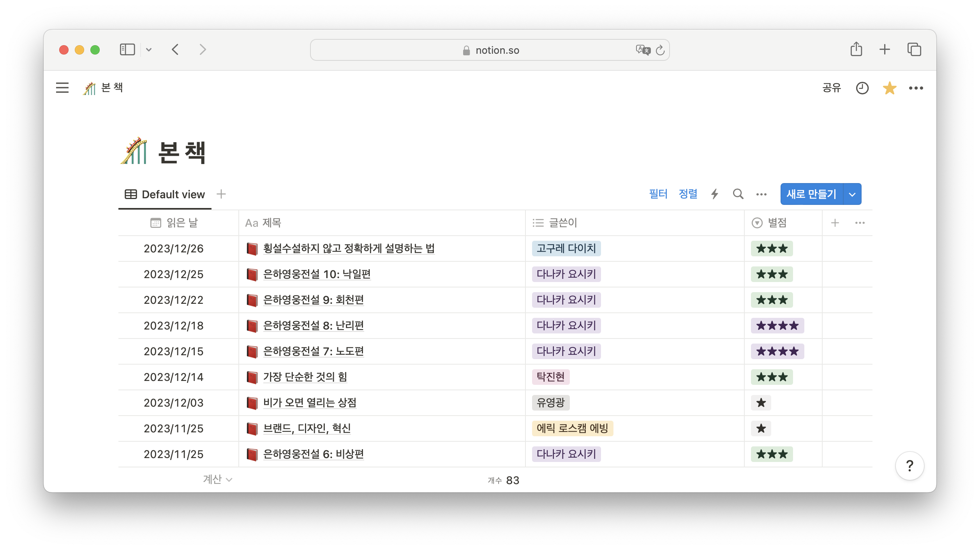
Task: Open the page options menu top right
Action: 916,88
